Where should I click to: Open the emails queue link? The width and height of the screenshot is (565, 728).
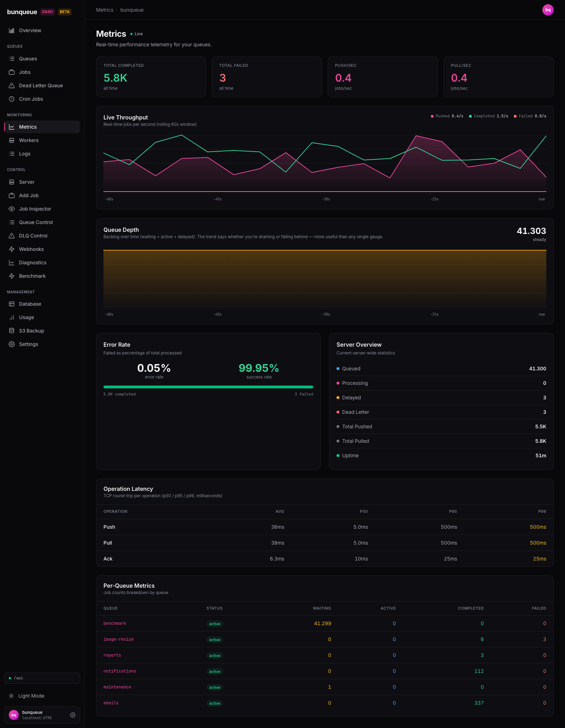pos(111,703)
